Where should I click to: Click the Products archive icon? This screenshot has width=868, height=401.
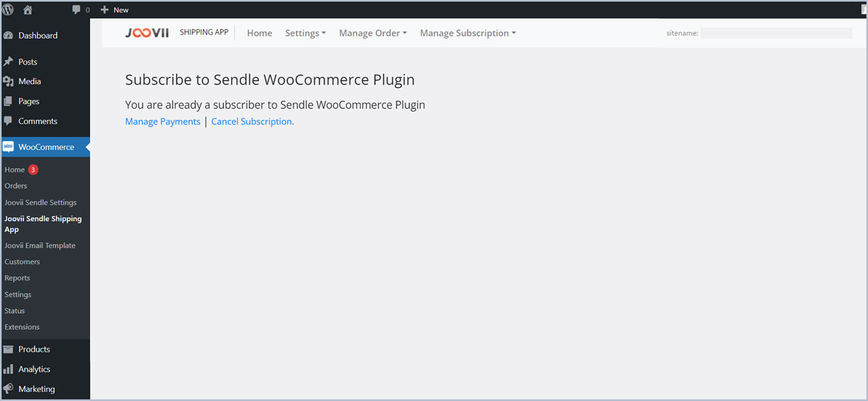(x=8, y=349)
